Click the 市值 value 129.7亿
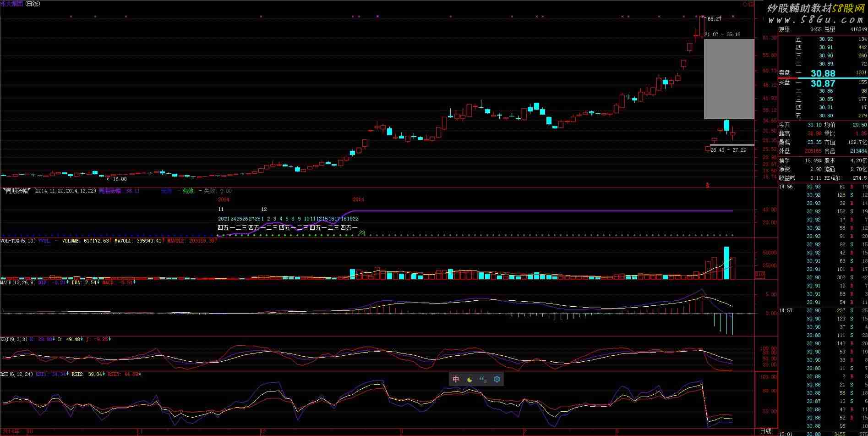The image size is (868, 436). [x=858, y=143]
